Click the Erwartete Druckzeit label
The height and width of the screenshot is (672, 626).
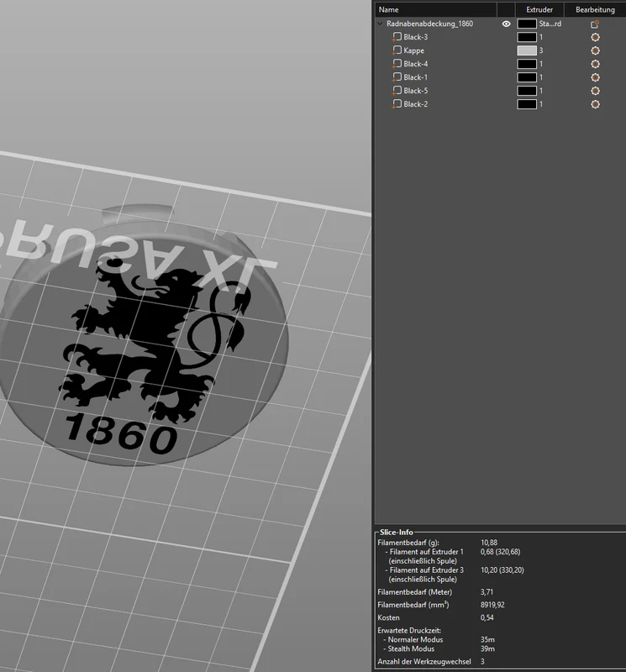coord(409,631)
